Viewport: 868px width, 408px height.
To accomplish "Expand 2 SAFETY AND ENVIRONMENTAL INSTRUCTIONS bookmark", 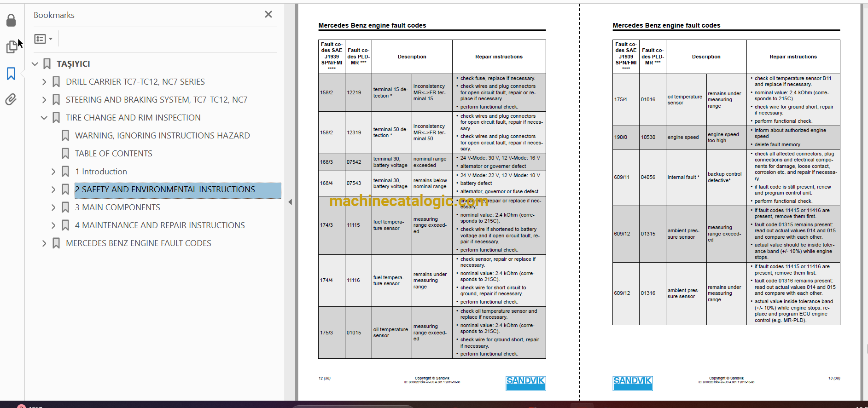I will coord(53,190).
